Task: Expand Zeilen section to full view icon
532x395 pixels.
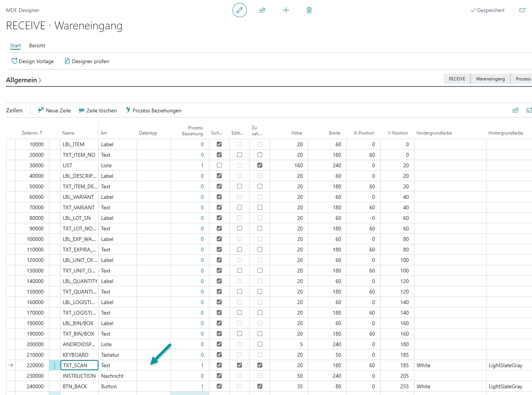Action: [529, 110]
